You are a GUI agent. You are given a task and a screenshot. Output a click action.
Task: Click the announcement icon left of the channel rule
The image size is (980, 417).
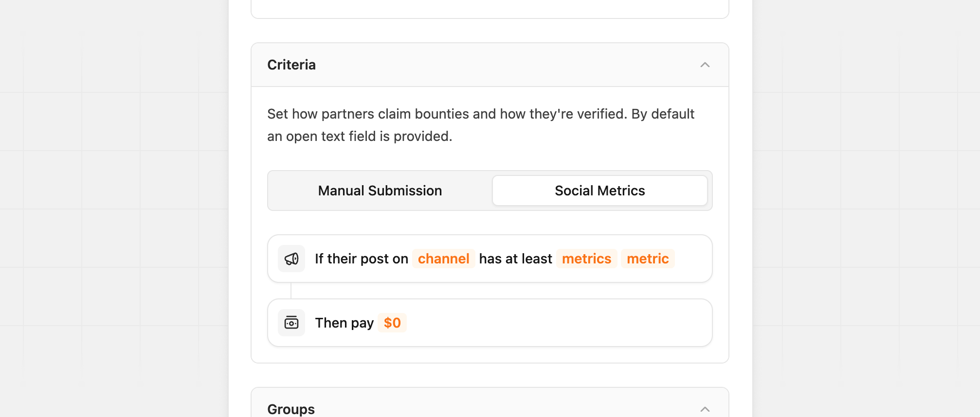point(291,259)
